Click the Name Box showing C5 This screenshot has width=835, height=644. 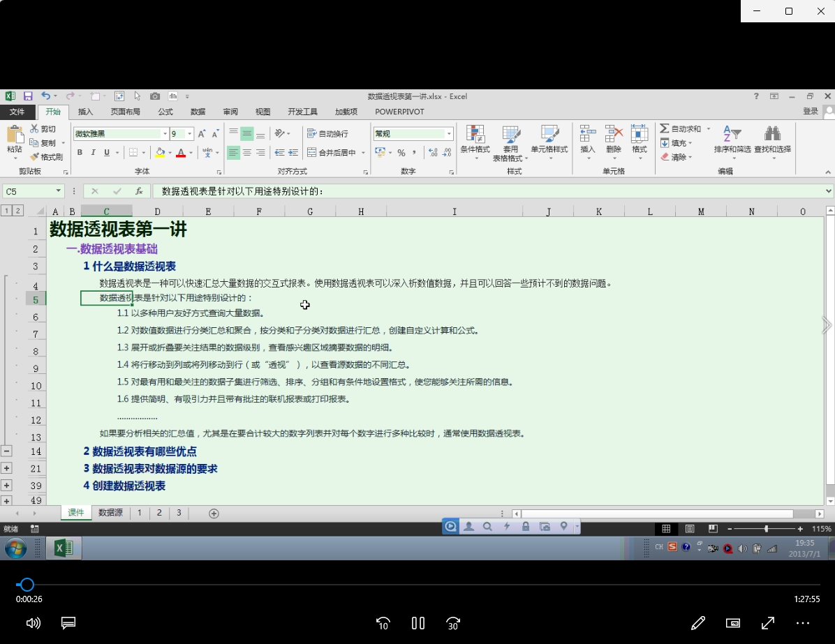pyautogui.click(x=28, y=190)
